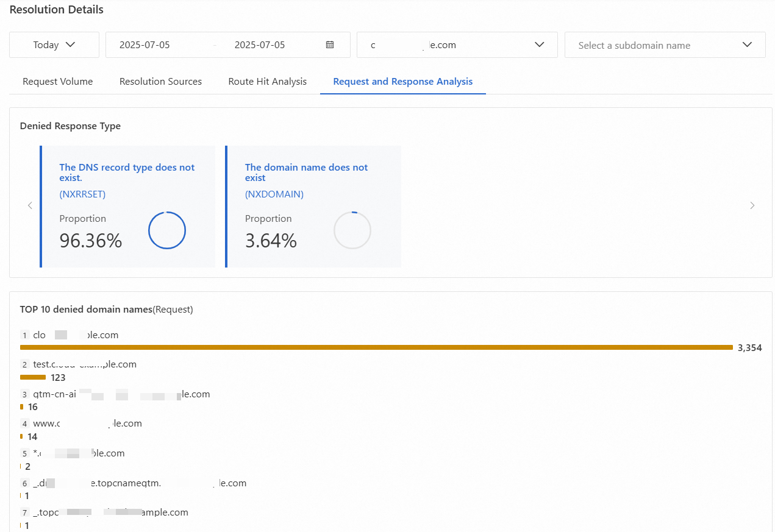Click the bar showing 123 requests
Image resolution: width=775 pixels, height=532 pixels.
point(33,377)
